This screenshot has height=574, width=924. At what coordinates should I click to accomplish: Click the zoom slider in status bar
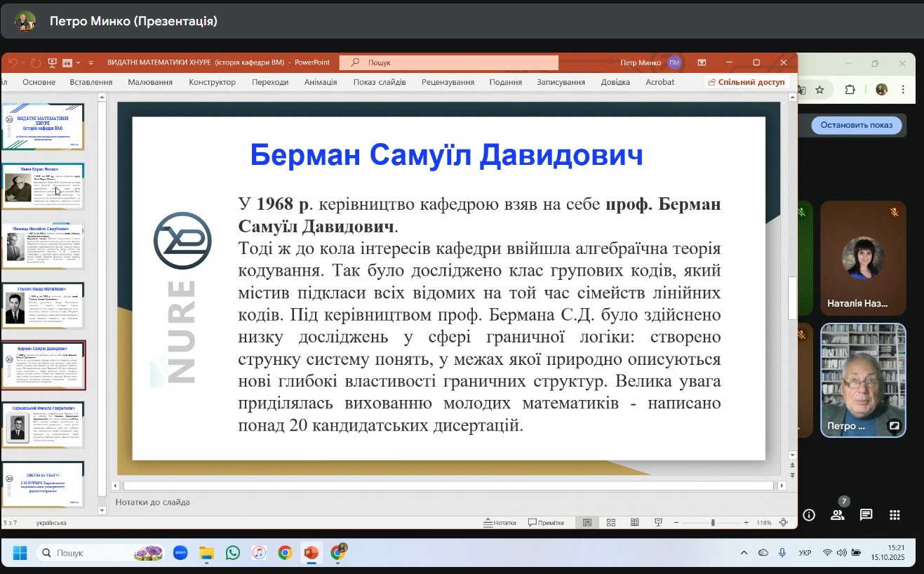711,523
